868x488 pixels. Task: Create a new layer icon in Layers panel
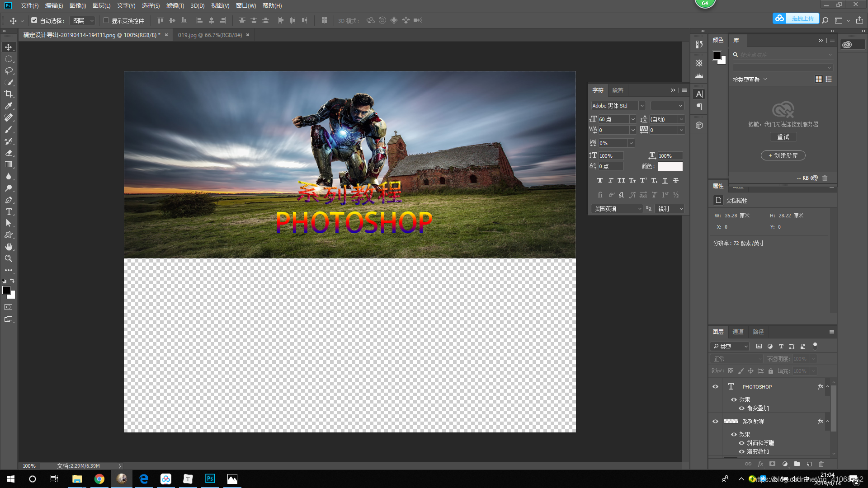(x=809, y=464)
